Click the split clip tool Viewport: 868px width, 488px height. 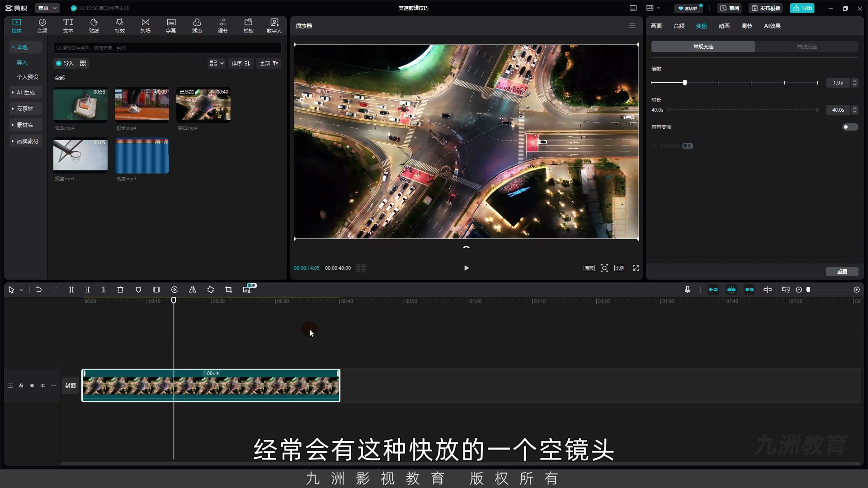71,290
